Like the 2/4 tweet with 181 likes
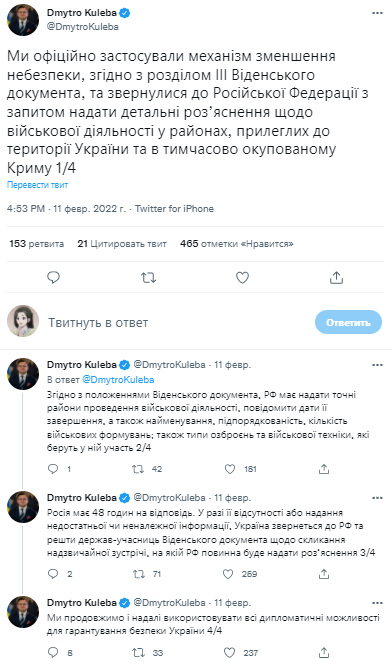This screenshot has width=392, height=664. click(230, 469)
